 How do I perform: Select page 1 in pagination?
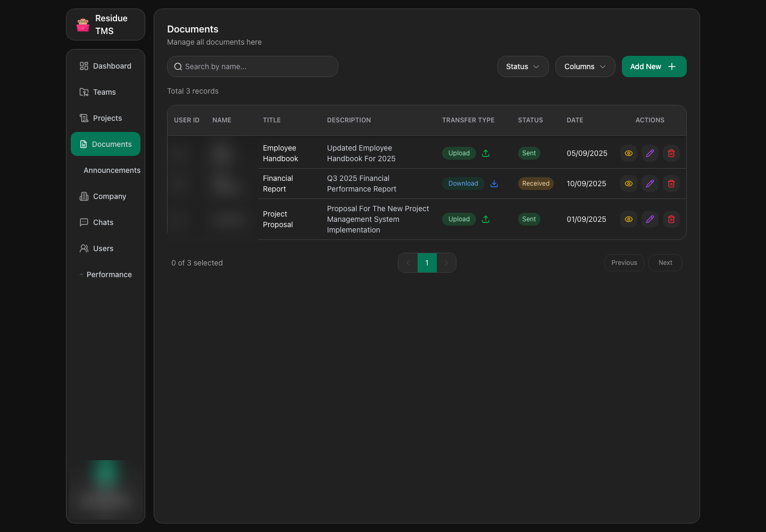click(427, 263)
